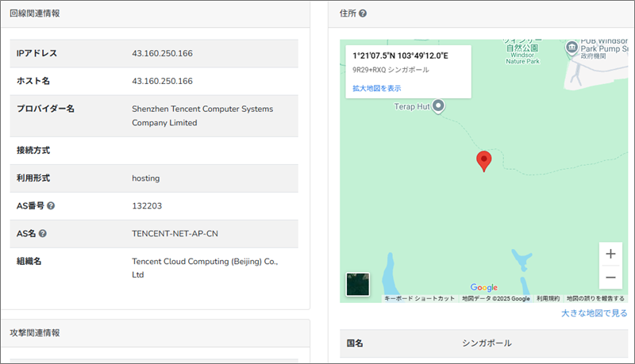Click PUB Windsor Park Pump station marker
Screen dimensions: 635x364
point(571,48)
